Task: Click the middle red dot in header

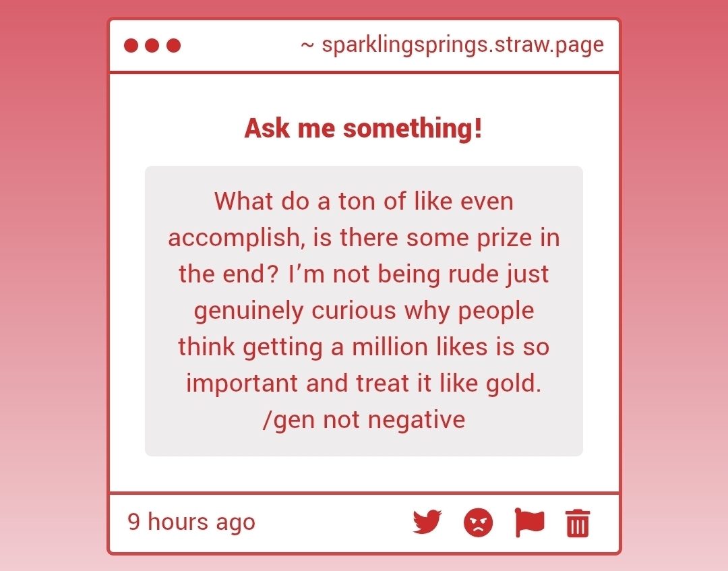Action: [152, 46]
